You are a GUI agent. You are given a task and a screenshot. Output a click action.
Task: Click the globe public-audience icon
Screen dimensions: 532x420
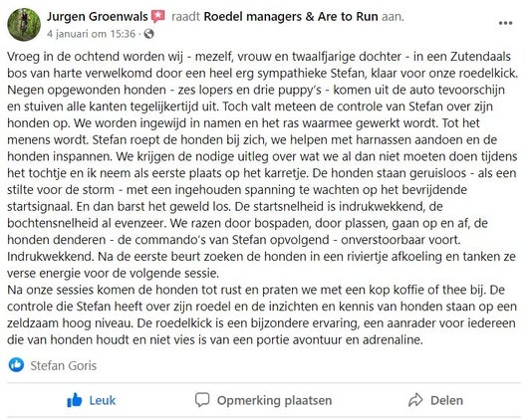[149, 34]
